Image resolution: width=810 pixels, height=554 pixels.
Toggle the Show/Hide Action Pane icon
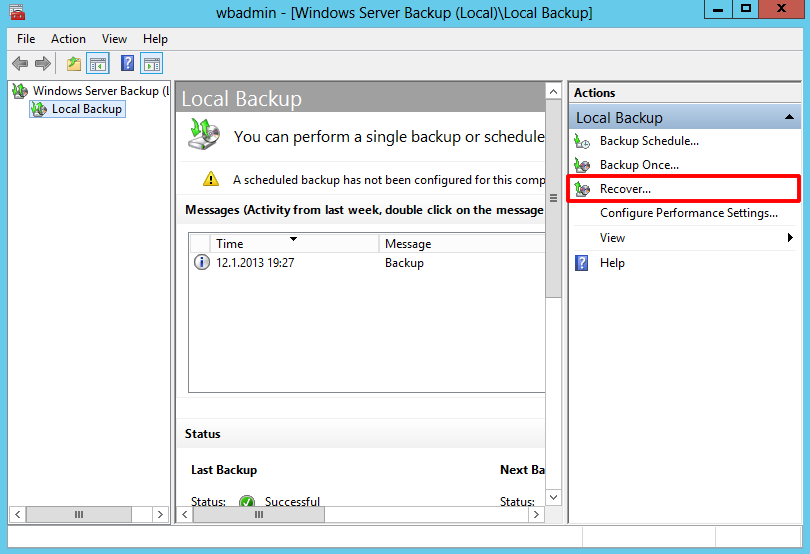[152, 64]
